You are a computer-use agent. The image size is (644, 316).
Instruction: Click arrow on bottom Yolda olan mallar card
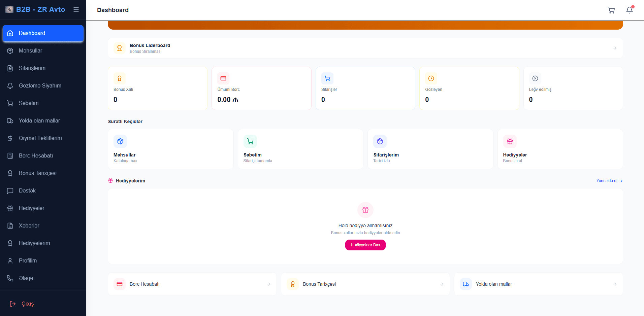point(615,284)
